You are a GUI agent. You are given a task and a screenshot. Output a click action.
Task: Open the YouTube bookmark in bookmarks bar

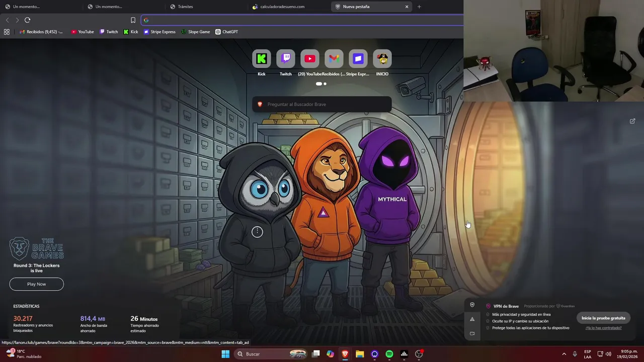click(82, 32)
